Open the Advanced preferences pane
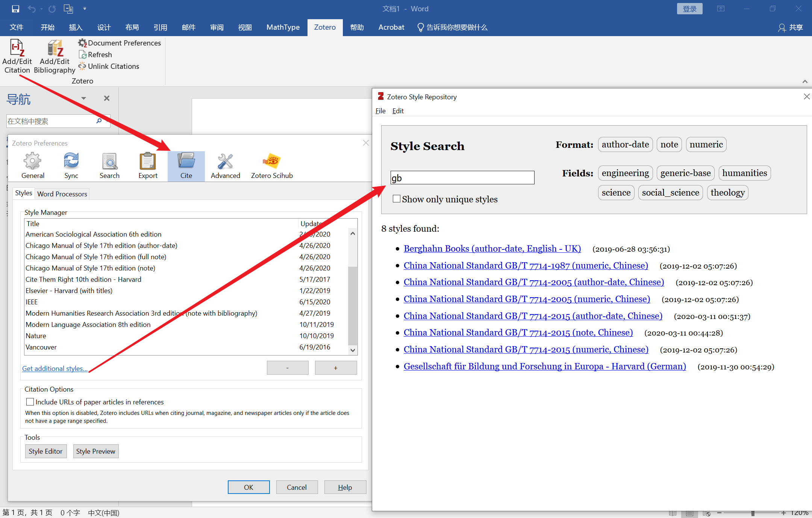 tap(225, 166)
